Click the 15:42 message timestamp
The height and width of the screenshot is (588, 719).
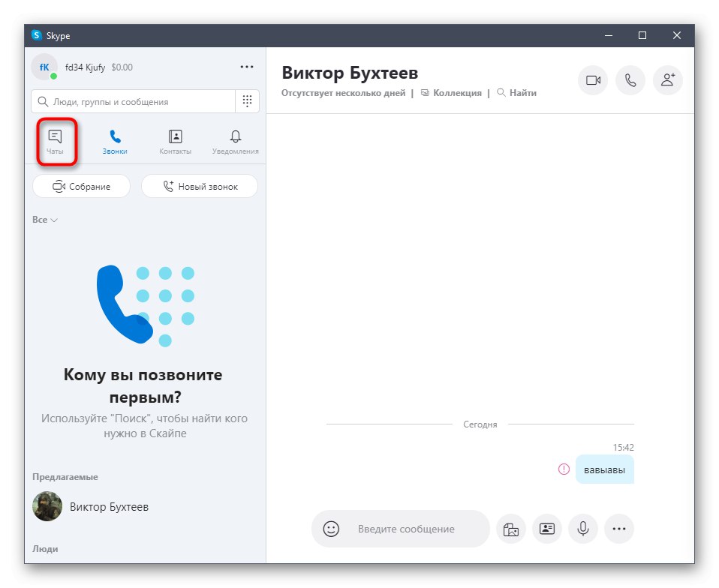coord(623,447)
